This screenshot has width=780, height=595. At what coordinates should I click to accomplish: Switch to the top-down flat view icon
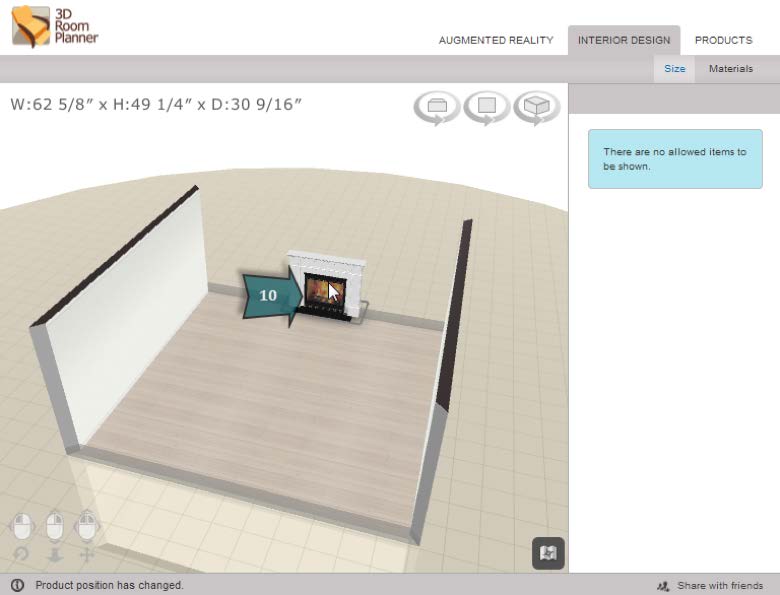coord(437,107)
